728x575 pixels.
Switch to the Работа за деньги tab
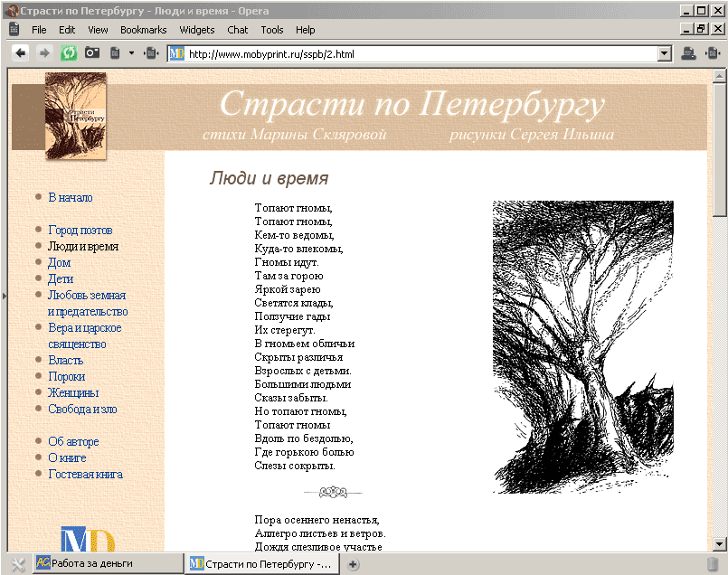click(x=109, y=563)
